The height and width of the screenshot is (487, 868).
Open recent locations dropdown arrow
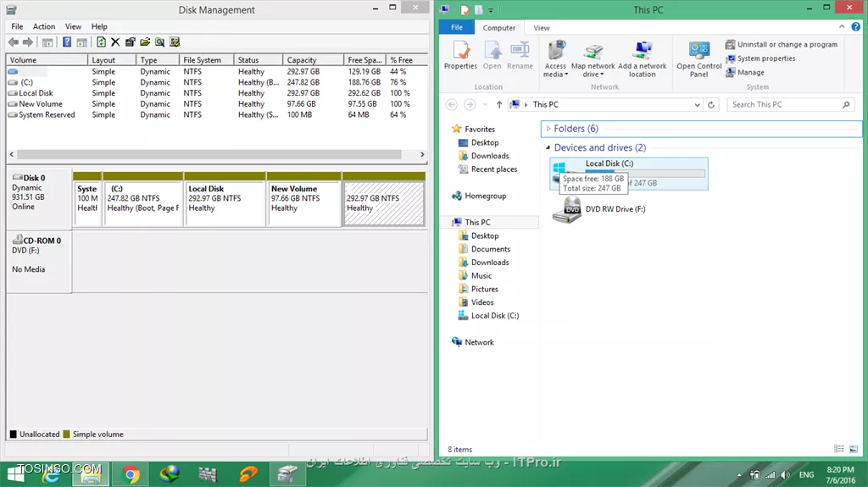click(x=485, y=104)
